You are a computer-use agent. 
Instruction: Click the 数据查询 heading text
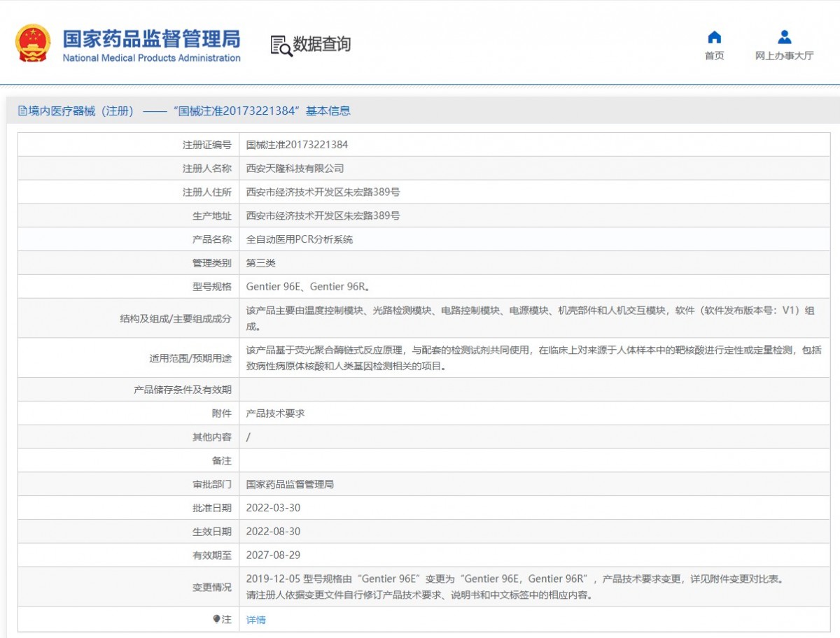click(321, 44)
